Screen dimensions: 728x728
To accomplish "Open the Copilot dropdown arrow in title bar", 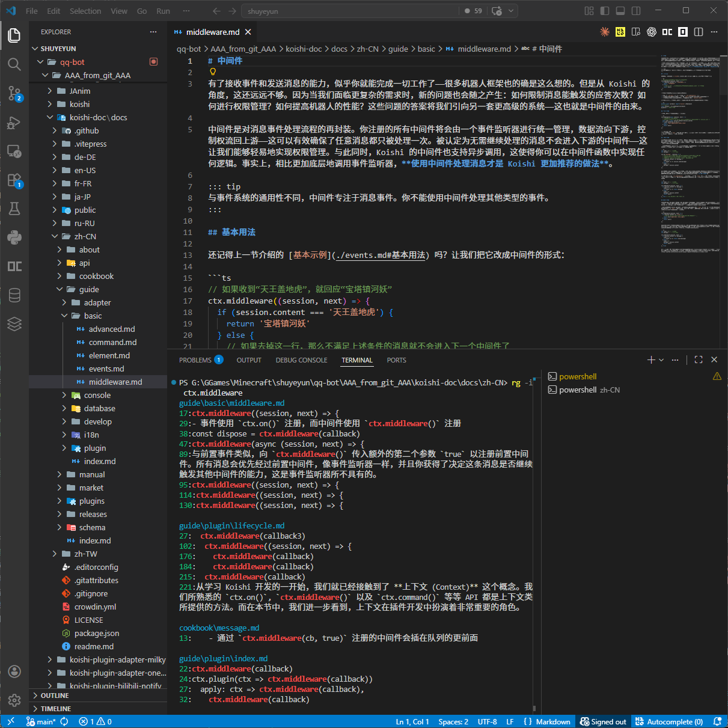I will pyautogui.click(x=511, y=11).
